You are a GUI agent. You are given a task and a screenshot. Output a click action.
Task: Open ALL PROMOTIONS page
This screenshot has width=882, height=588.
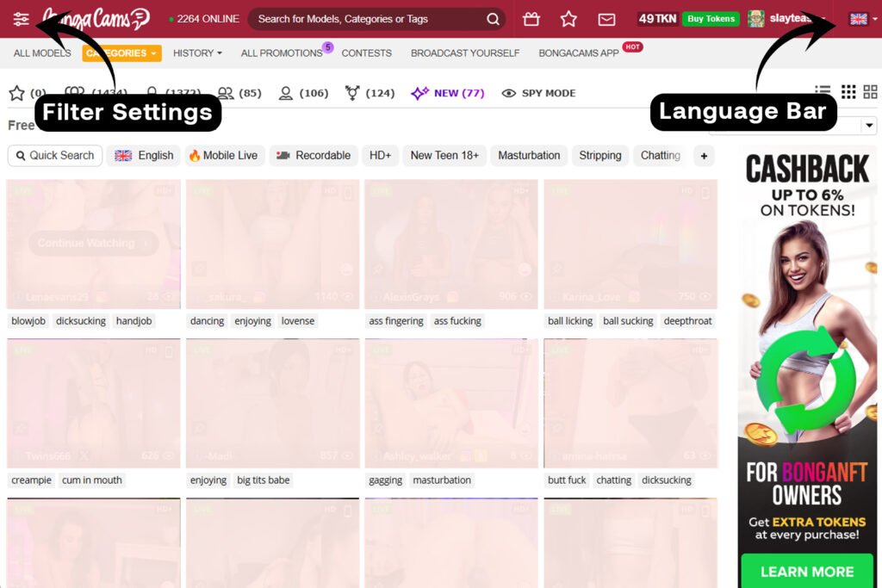[x=282, y=53]
